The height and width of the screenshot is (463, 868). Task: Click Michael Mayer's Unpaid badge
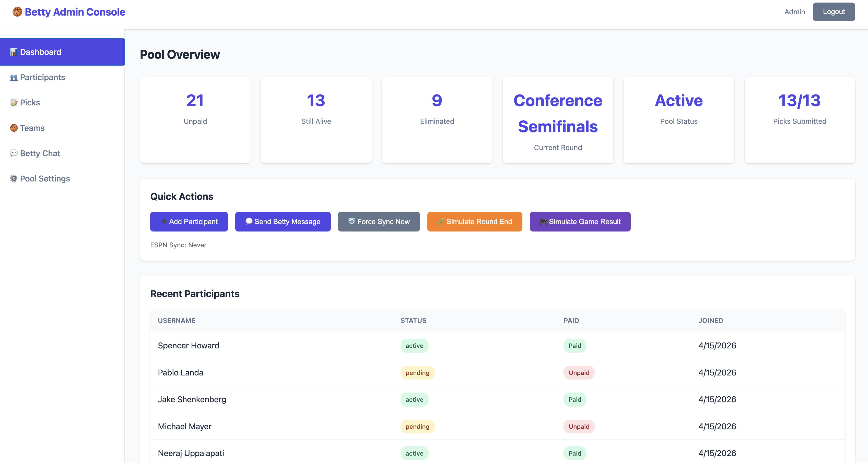click(x=579, y=426)
